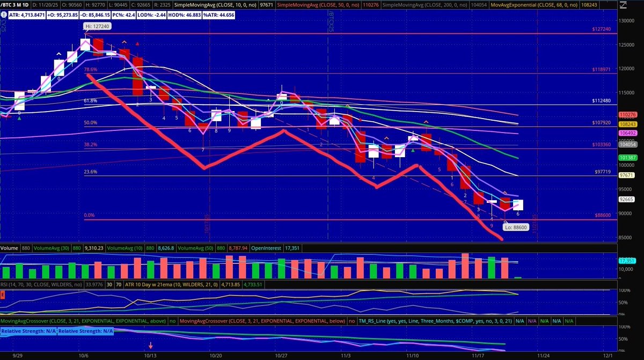
Task: Click the yellow 108243 bubble on price axis
Action: click(x=627, y=124)
